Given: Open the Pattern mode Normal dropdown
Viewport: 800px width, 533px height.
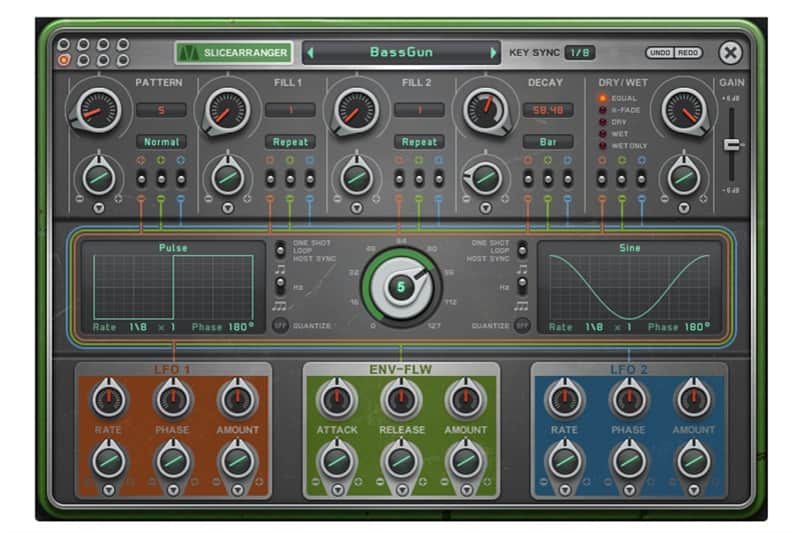Looking at the screenshot, I should [x=161, y=142].
